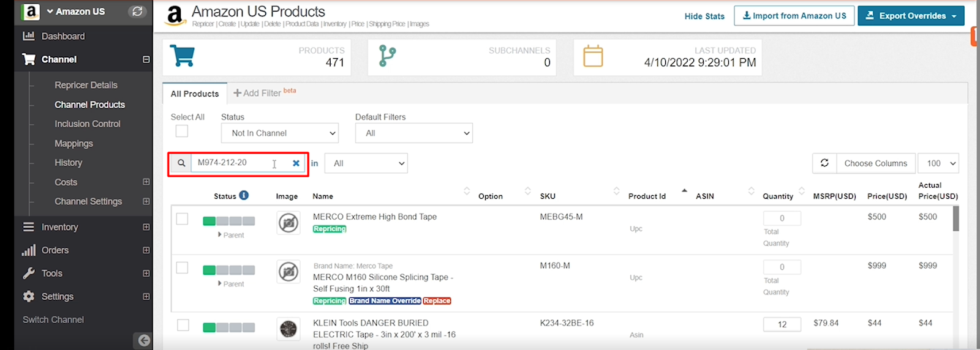Click the Settings gear icon

tap(29, 297)
